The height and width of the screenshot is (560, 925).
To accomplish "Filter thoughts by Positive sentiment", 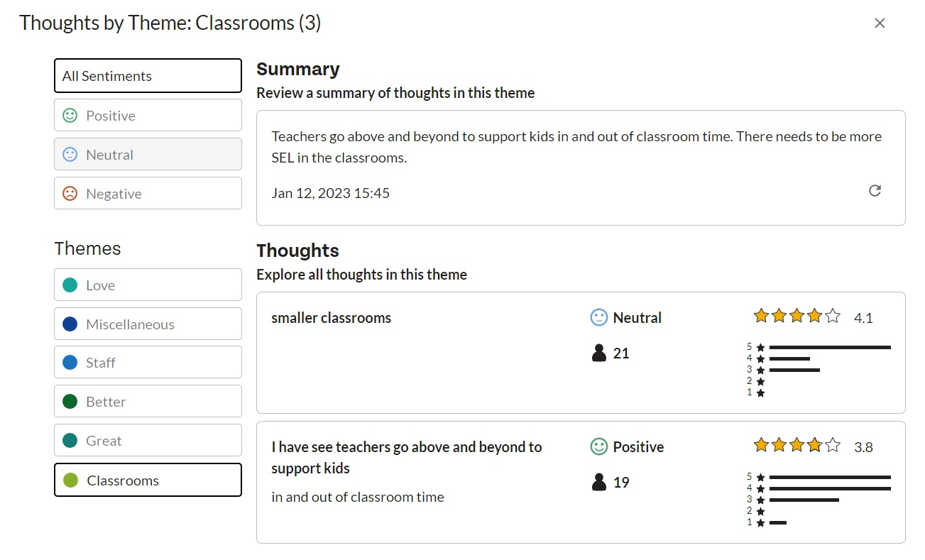I will [148, 115].
